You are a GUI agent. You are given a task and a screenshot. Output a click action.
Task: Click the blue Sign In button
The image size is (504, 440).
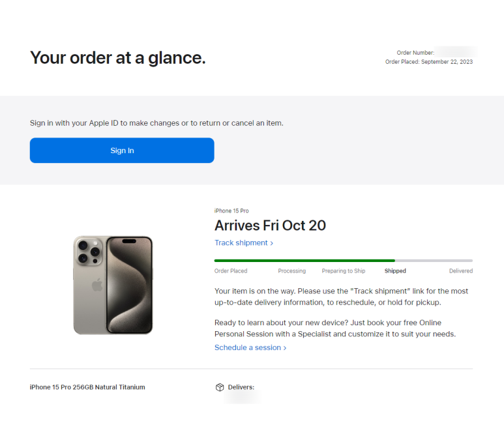122,151
